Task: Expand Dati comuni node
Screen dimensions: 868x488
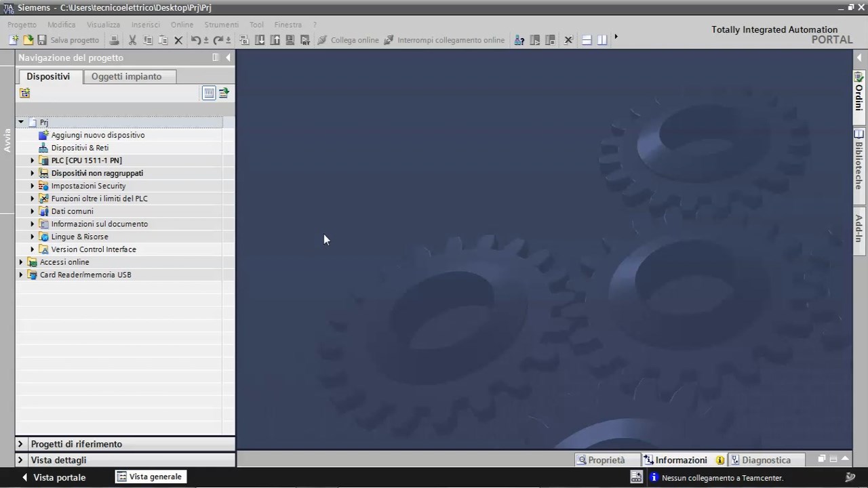Action: pos(32,211)
